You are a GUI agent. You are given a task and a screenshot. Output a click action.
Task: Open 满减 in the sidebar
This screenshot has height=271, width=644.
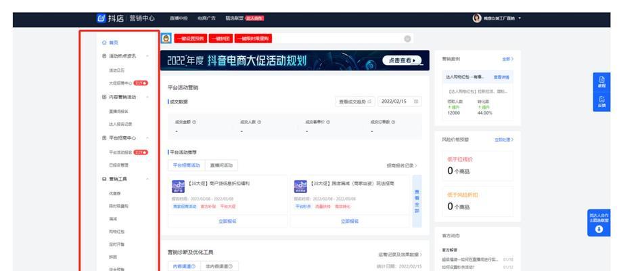pos(113,219)
